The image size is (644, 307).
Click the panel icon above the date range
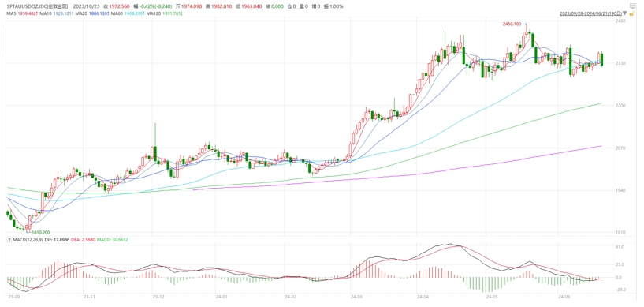tap(632, 6)
